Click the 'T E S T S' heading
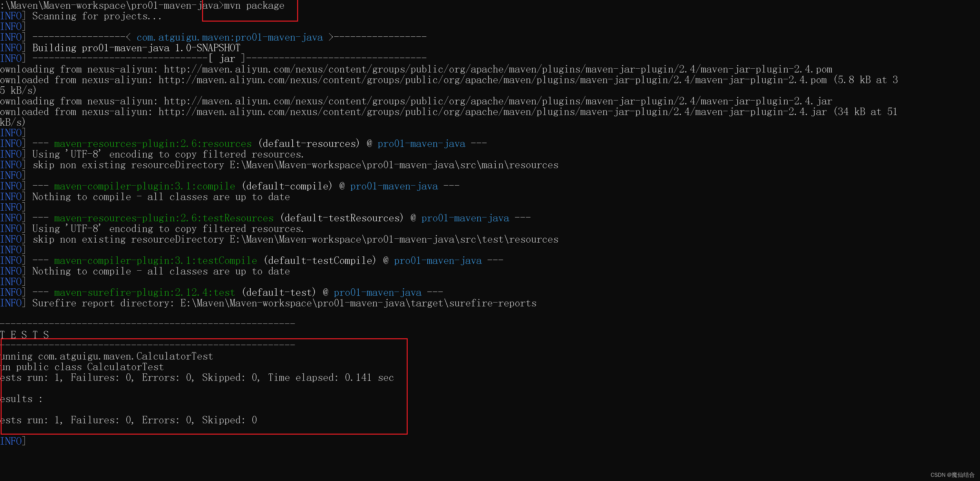Image resolution: width=980 pixels, height=481 pixels. [x=25, y=335]
